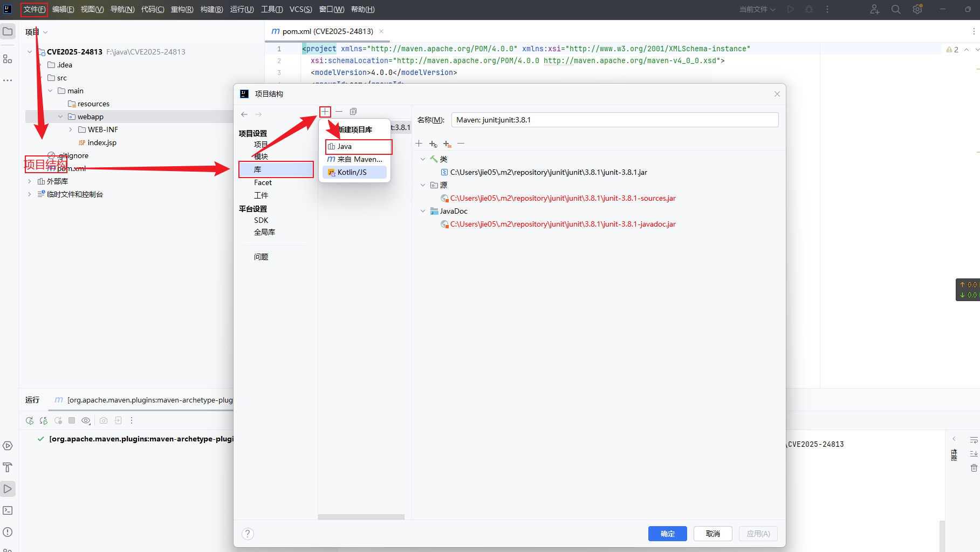Screen dimensions: 980x552
Task: Expand the External Libraries node
Action: (30, 181)
